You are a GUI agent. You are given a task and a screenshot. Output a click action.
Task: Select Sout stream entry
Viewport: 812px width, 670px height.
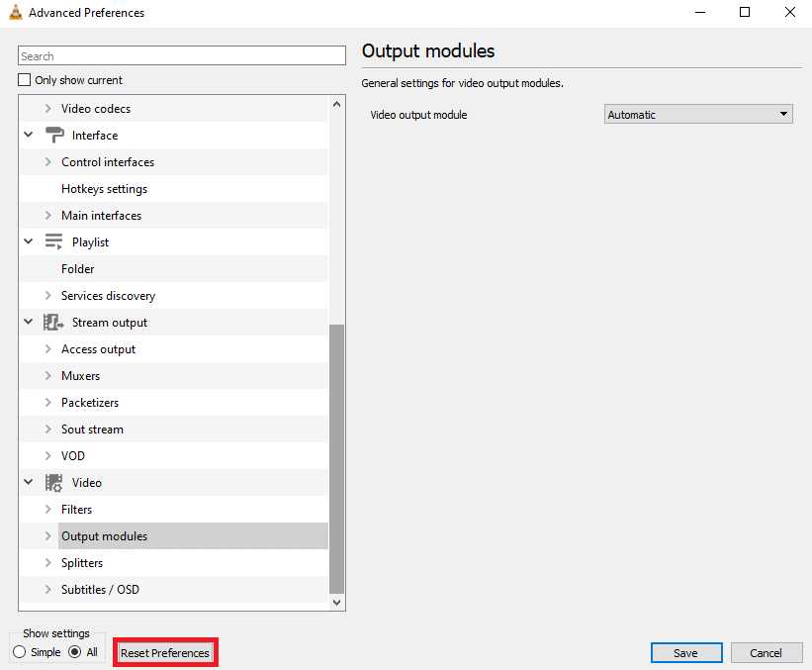coord(92,430)
